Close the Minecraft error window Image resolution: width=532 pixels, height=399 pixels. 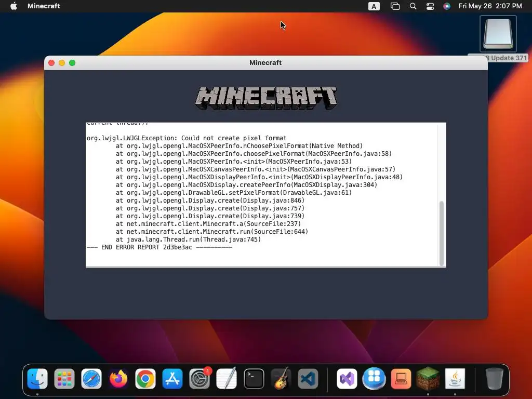tap(51, 63)
